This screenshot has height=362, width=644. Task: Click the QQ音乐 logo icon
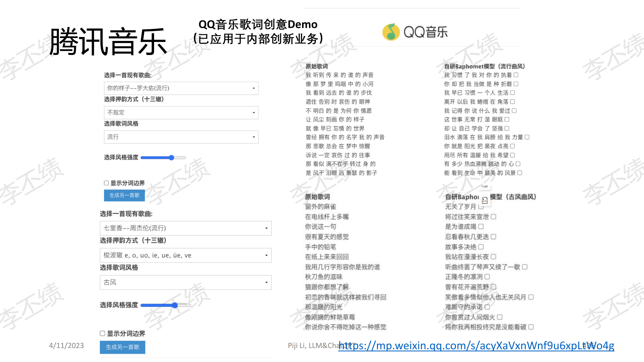pyautogui.click(x=391, y=32)
